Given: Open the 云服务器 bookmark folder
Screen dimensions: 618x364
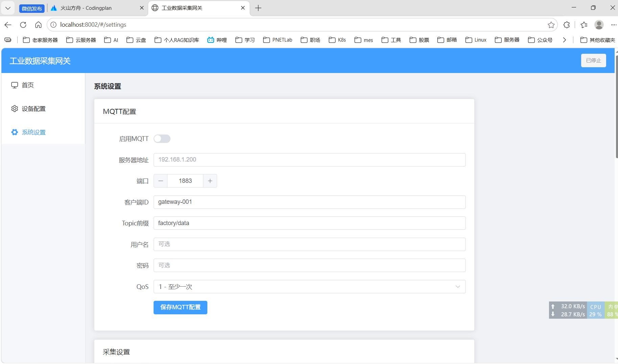Looking at the screenshot, I should point(81,40).
